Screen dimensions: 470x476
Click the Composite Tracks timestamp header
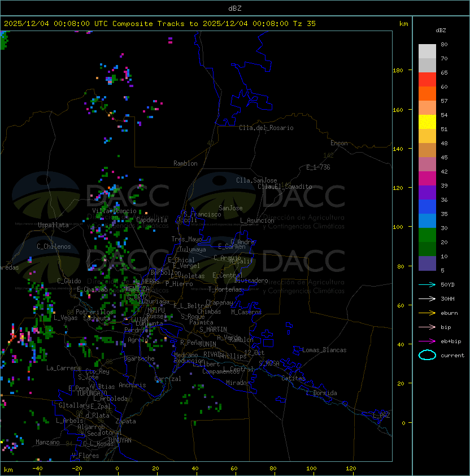[160, 24]
